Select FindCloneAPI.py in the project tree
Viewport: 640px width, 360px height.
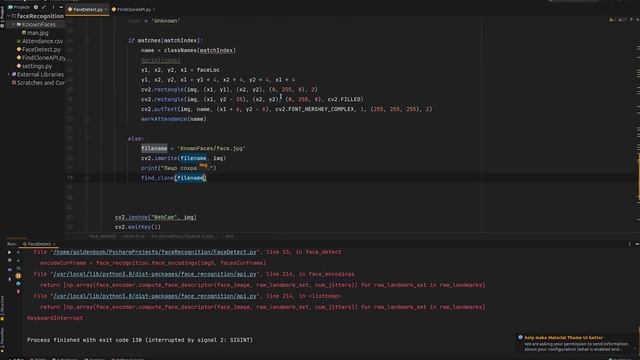pyautogui.click(x=43, y=58)
